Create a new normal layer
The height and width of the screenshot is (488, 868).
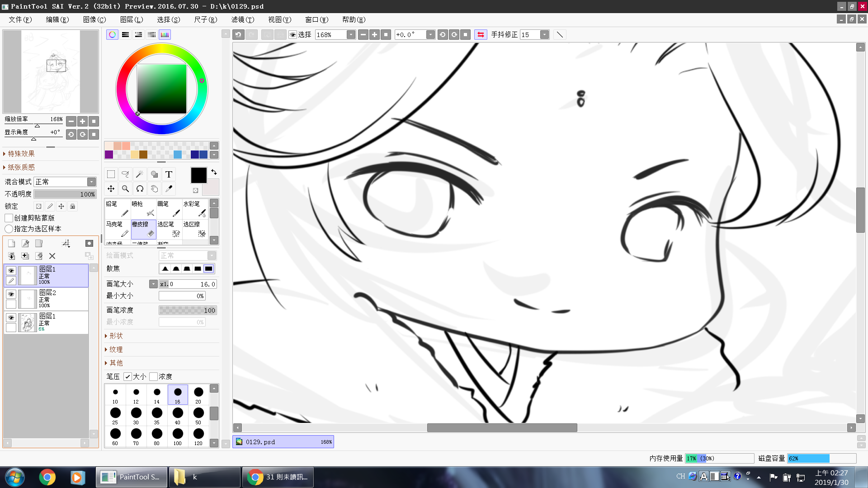[11, 244]
